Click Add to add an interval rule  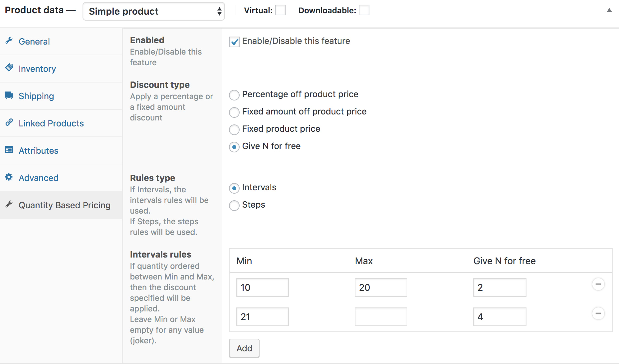[x=244, y=348]
